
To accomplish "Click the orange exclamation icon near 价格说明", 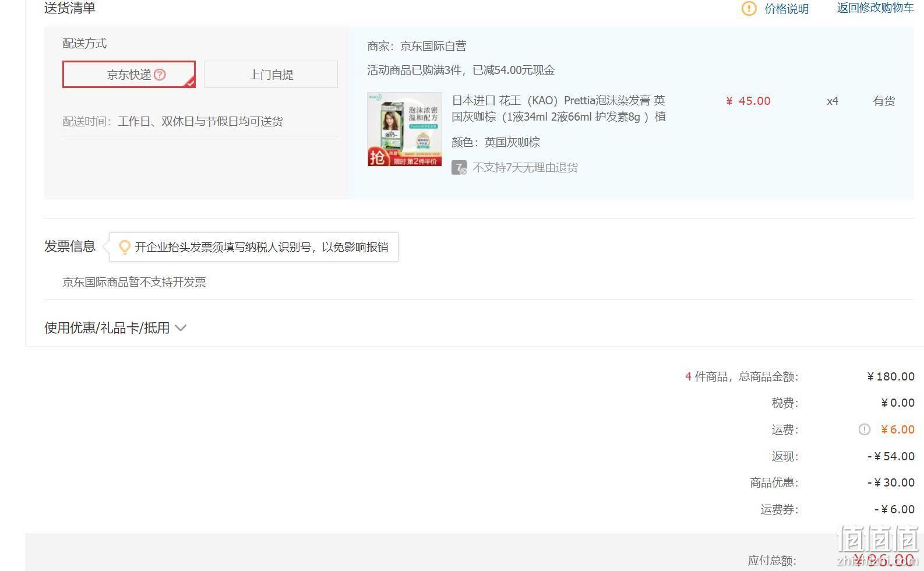I will click(749, 9).
